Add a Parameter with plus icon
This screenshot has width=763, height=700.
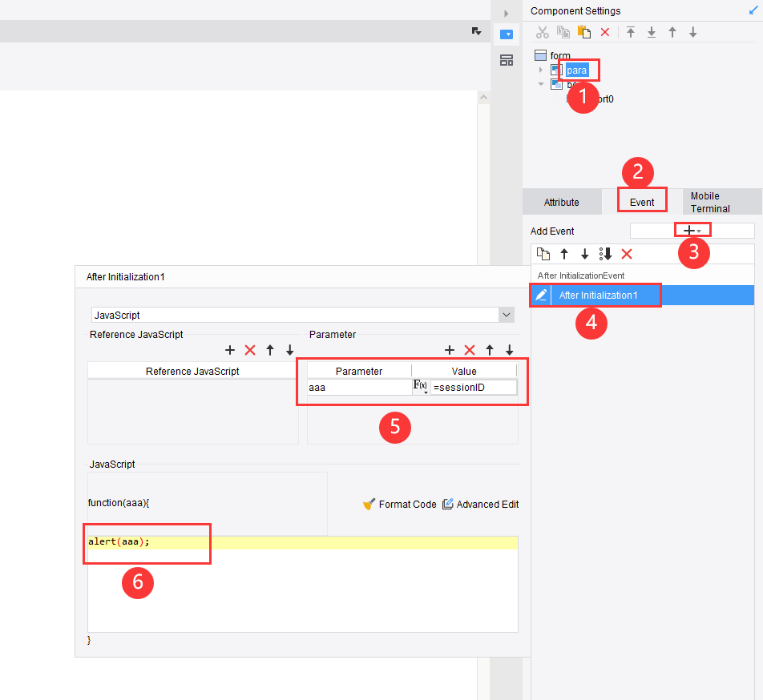pos(450,350)
